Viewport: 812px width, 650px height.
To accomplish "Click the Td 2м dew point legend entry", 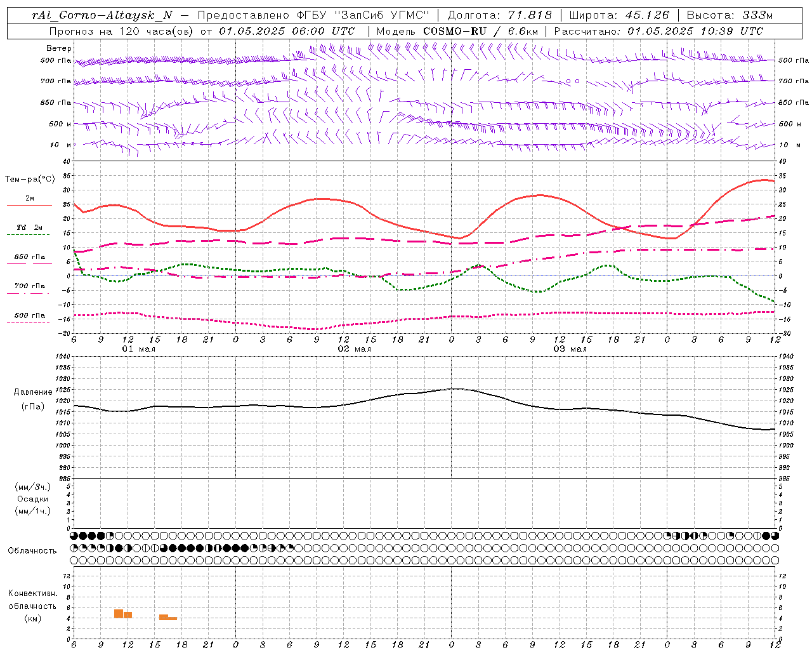I will click(30, 227).
